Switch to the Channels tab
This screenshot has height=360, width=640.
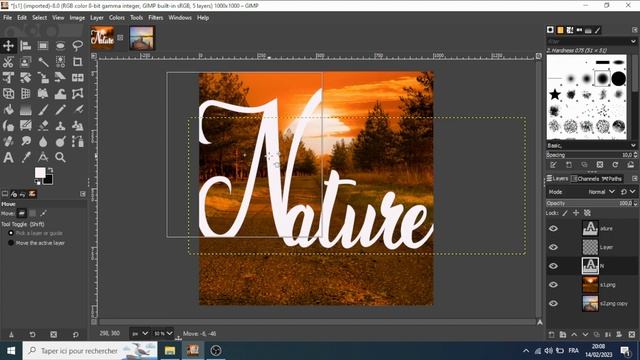point(585,178)
